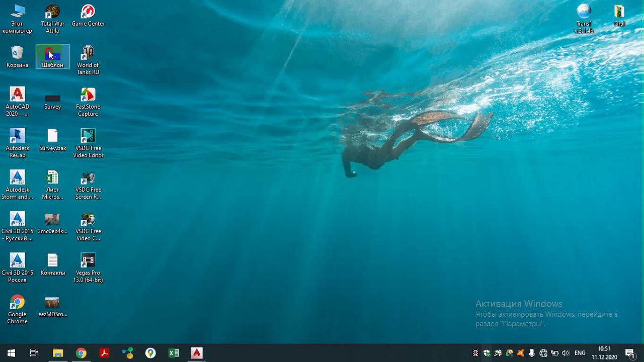Image resolution: width=644 pixels, height=362 pixels.
Task: Click the printer-like icon in the system tray
Action: [498, 353]
